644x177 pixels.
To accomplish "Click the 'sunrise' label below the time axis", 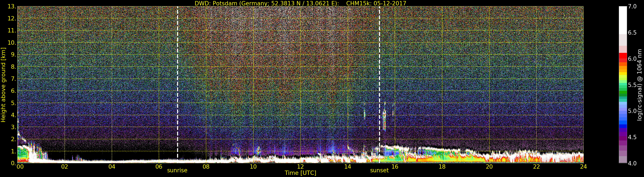I will [x=177, y=171].
